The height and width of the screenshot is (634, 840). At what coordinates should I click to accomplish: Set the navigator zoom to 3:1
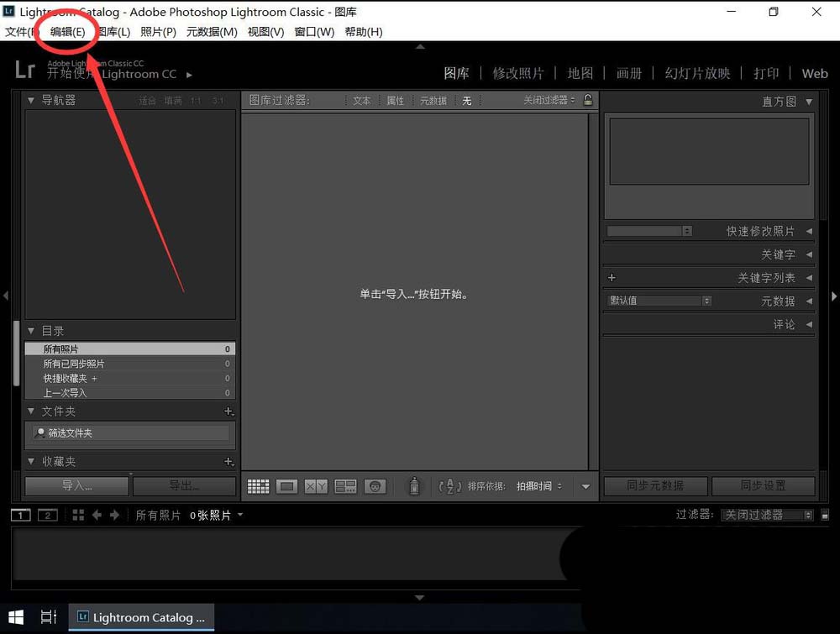tap(218, 101)
